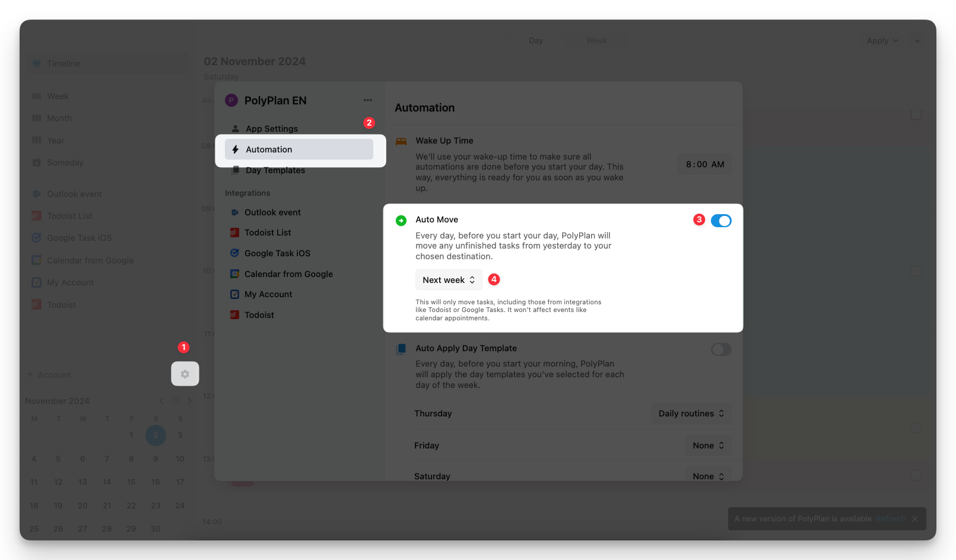
Task: Select Automation in the settings sidebar
Action: pyautogui.click(x=299, y=149)
